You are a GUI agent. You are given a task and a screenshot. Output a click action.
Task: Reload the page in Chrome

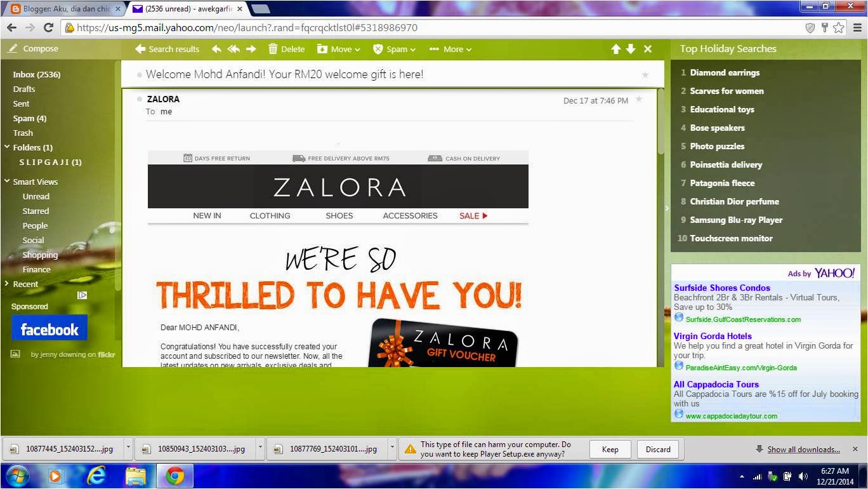tap(48, 27)
